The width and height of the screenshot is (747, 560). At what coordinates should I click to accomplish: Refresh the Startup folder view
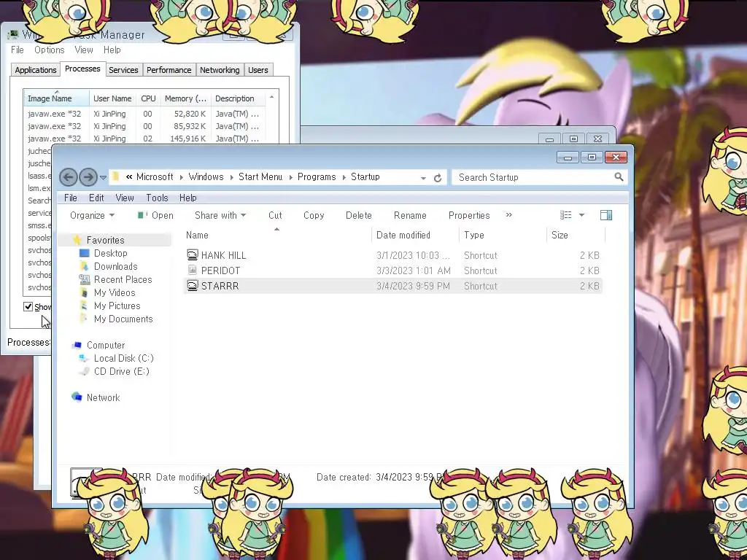tap(438, 178)
